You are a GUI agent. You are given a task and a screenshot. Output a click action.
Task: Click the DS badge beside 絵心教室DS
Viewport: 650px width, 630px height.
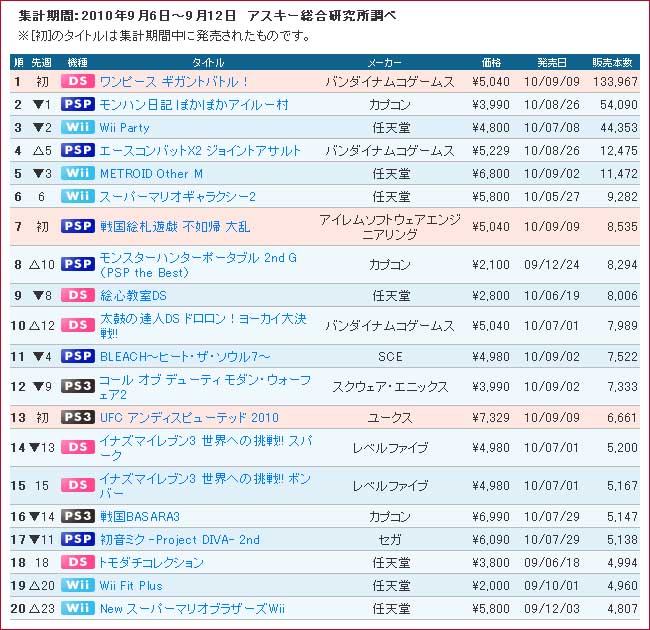(78, 295)
